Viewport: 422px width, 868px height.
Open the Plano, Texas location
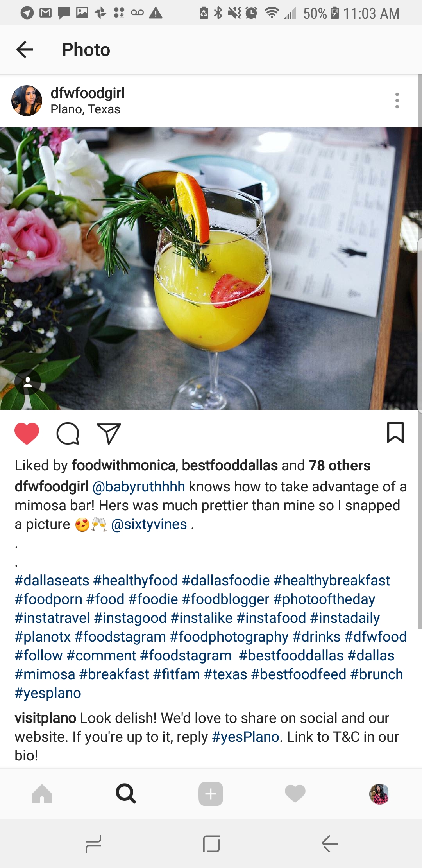pyautogui.click(x=85, y=109)
